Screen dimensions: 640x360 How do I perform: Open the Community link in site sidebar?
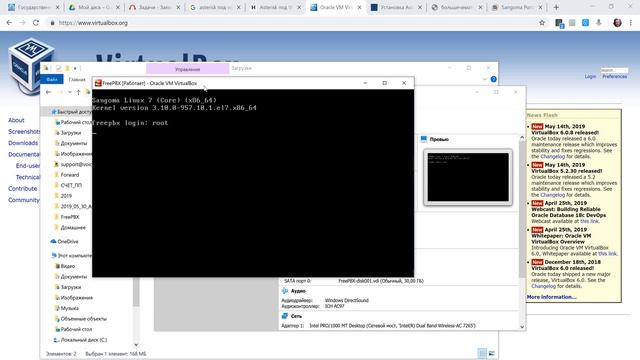pos(24,200)
